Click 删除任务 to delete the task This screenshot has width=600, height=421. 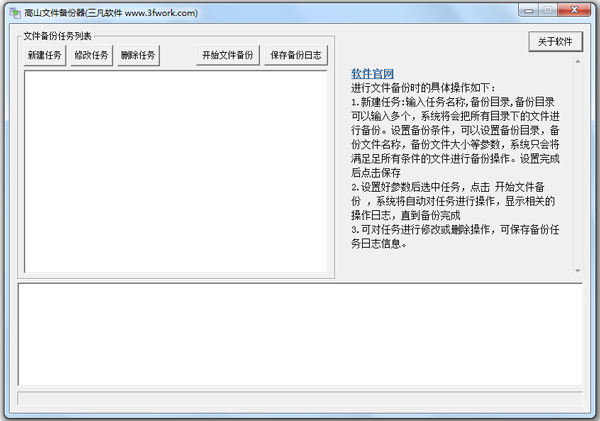(x=138, y=55)
